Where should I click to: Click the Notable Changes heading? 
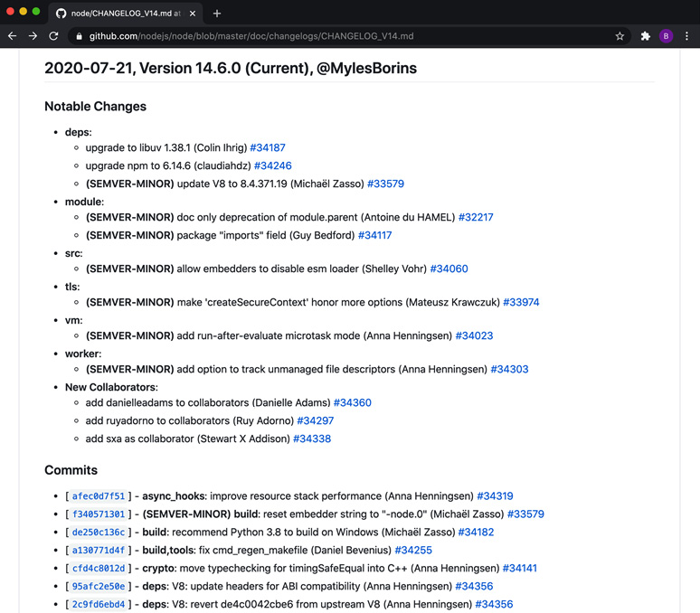(95, 106)
